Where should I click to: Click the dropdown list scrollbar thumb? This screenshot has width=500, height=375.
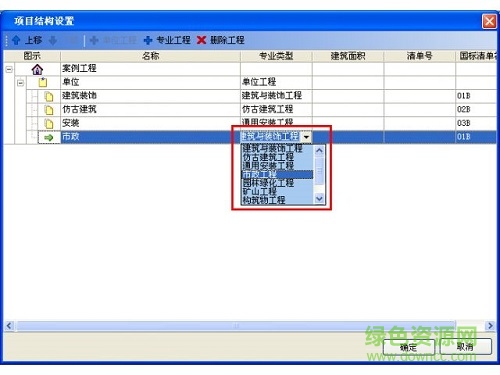(x=319, y=170)
